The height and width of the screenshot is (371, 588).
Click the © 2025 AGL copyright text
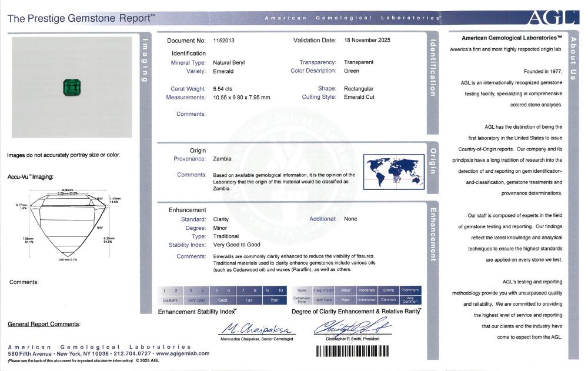pyautogui.click(x=148, y=361)
